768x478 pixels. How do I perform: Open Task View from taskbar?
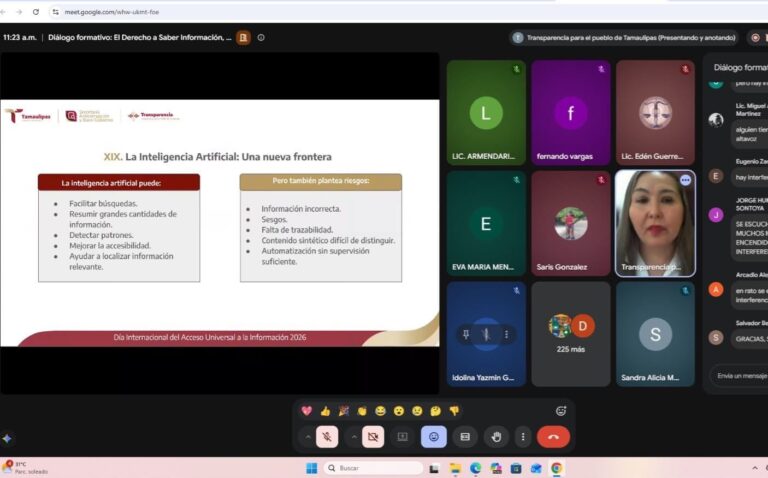click(434, 469)
